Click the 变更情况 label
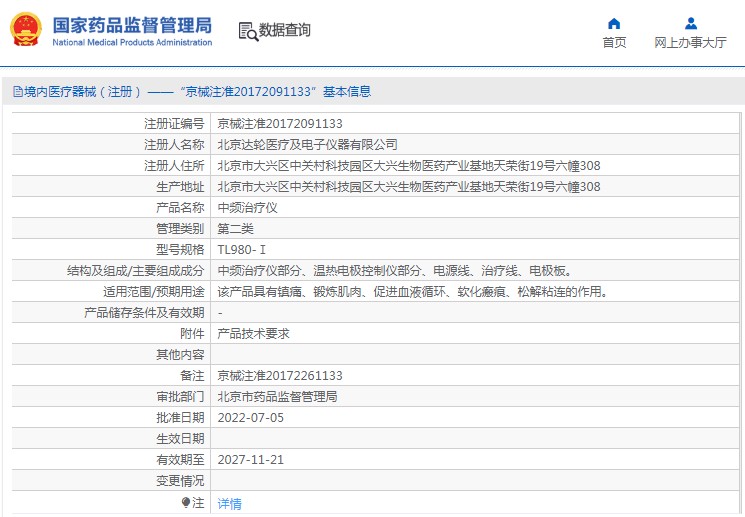 point(180,481)
